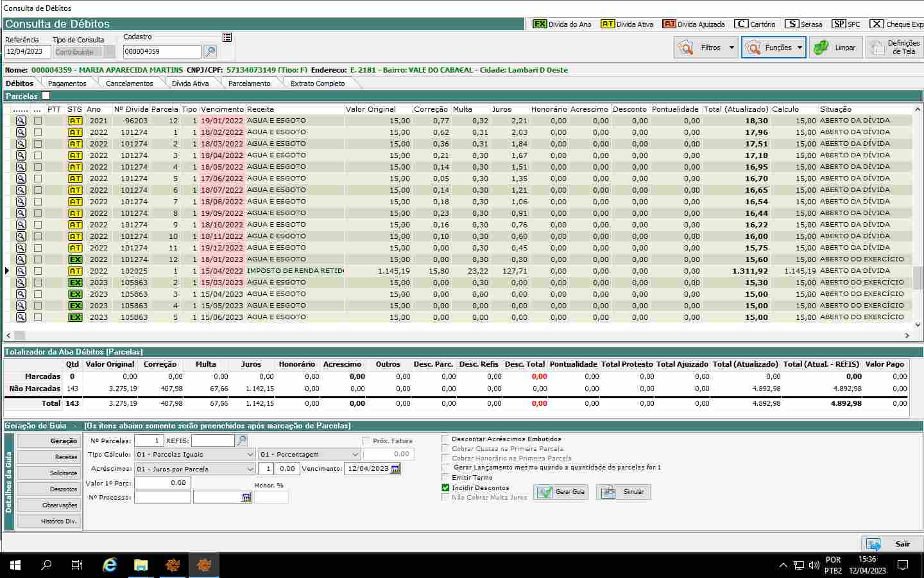The height and width of the screenshot is (578, 924).
Task: Click the REFIS search icon
Action: click(x=242, y=441)
